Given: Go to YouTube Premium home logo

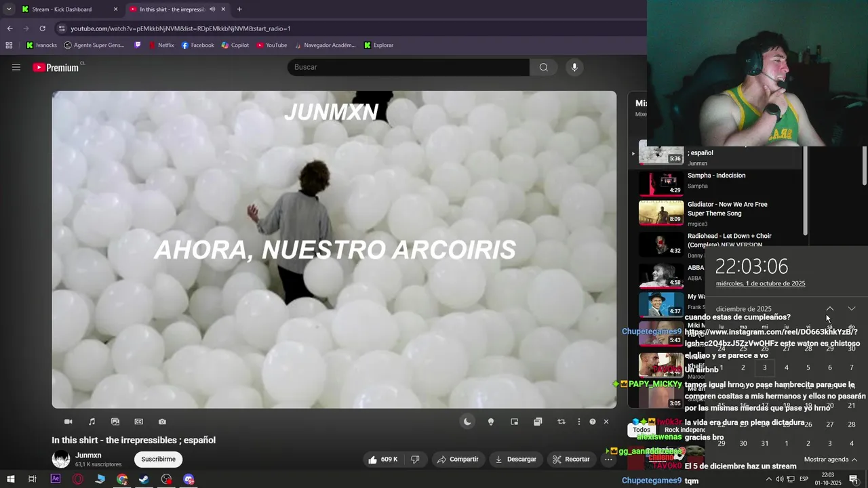Looking at the screenshot, I should [56, 67].
